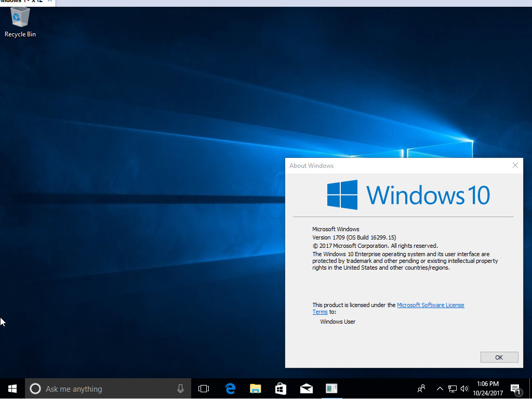Close the About Windows dialog
This screenshot has width=532, height=399.
[515, 165]
